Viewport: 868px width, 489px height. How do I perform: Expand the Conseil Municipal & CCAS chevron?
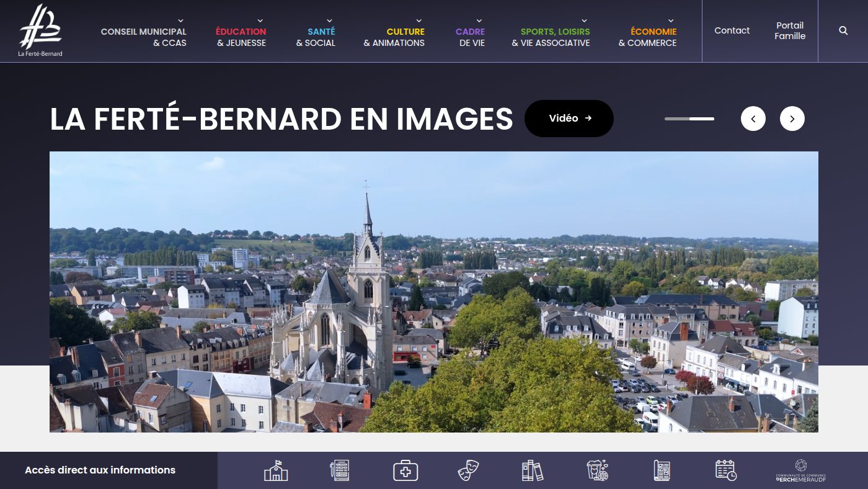click(x=180, y=20)
